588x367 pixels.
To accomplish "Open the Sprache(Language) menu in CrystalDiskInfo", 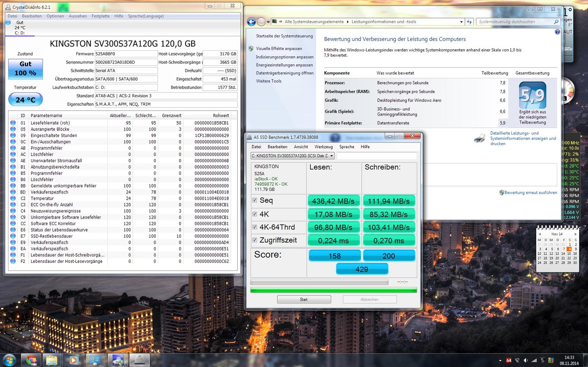I will tap(146, 16).
